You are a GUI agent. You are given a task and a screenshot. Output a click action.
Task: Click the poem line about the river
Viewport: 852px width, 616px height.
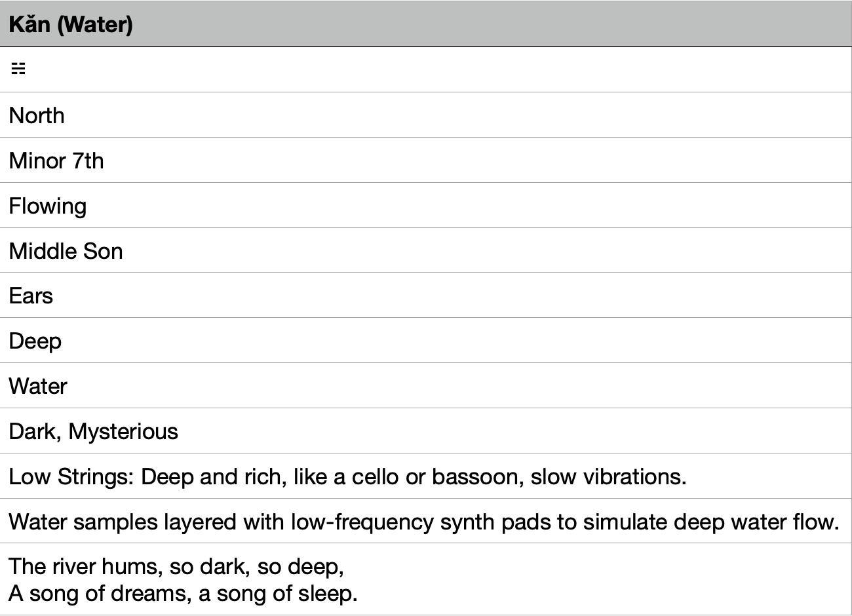point(176,566)
